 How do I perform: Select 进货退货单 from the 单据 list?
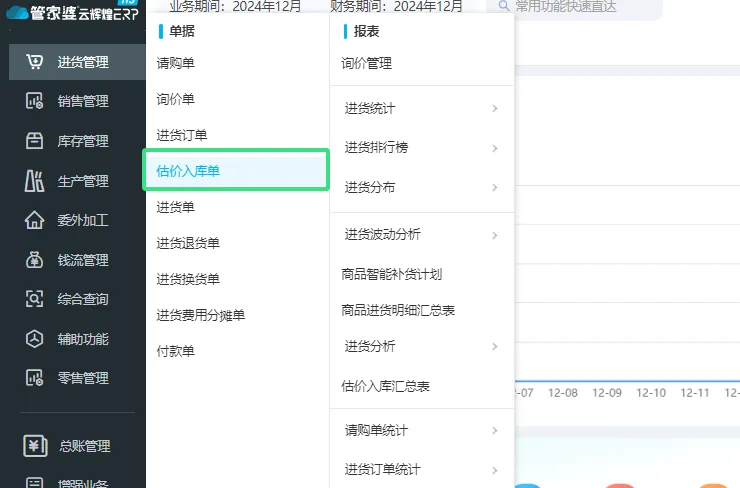pos(188,243)
